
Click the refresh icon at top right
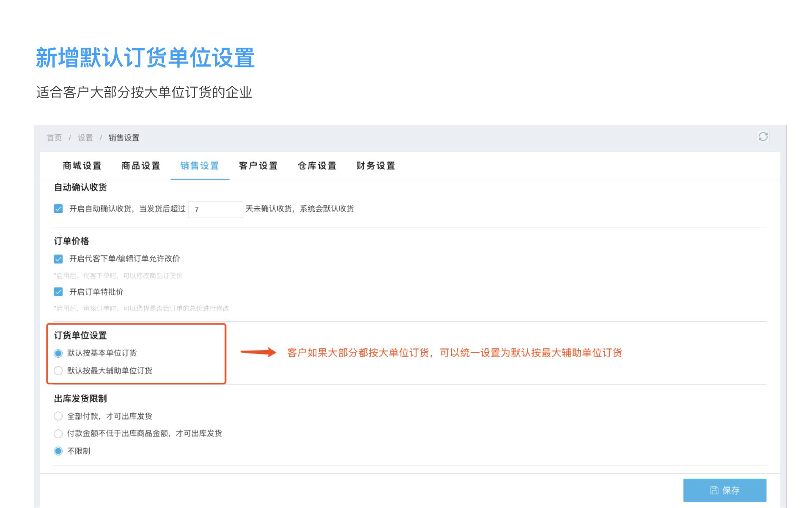coord(763,137)
